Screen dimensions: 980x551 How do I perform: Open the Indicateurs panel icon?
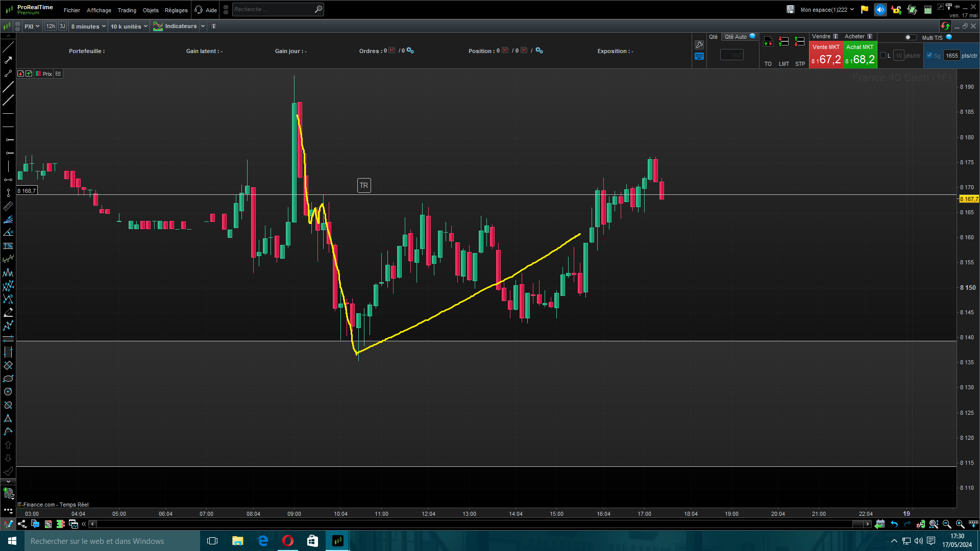coord(158,27)
